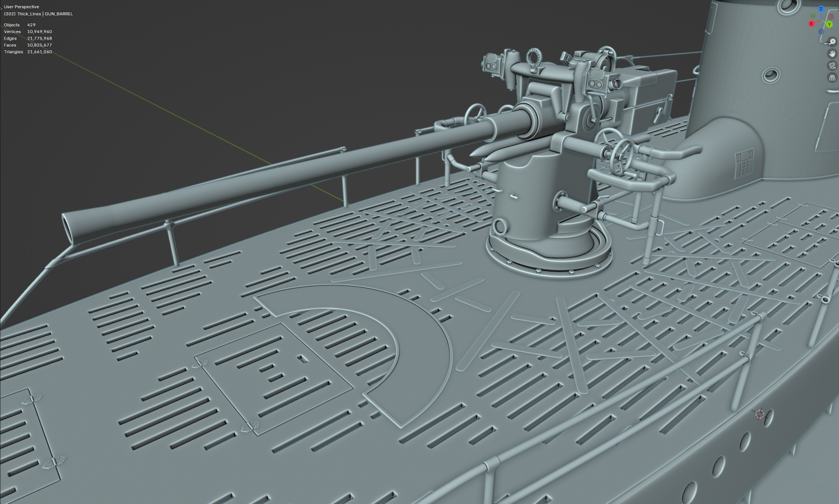Click the Faces value "10,825,677"
The height and width of the screenshot is (504, 839).
coord(40,45)
